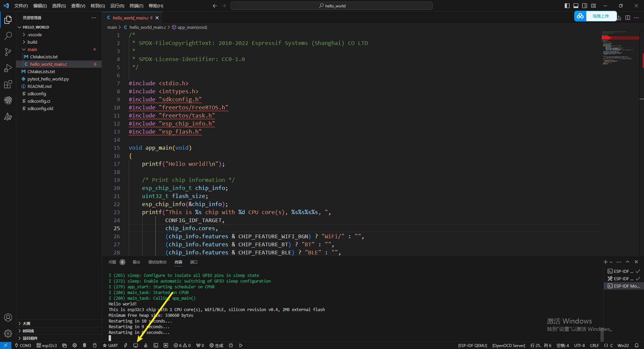Open Run and Debug sidebar view
This screenshot has height=349, width=644.
point(8,68)
